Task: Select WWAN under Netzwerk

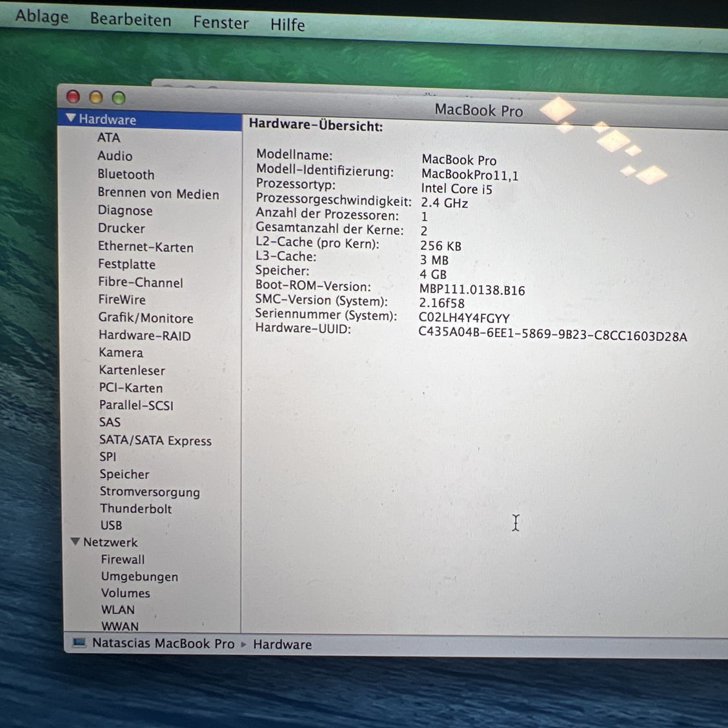Action: pos(120,626)
